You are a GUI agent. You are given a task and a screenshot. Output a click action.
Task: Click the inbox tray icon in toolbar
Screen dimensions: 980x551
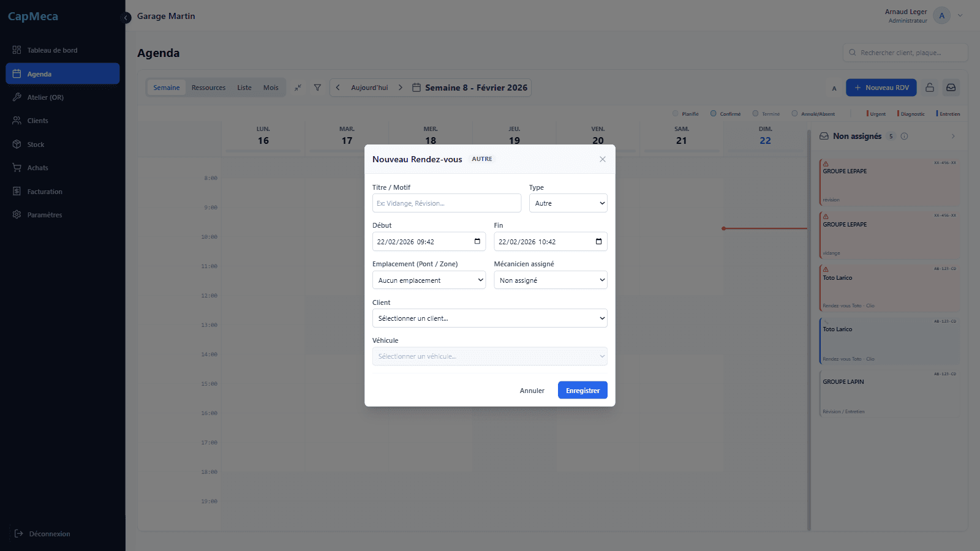(x=951, y=88)
